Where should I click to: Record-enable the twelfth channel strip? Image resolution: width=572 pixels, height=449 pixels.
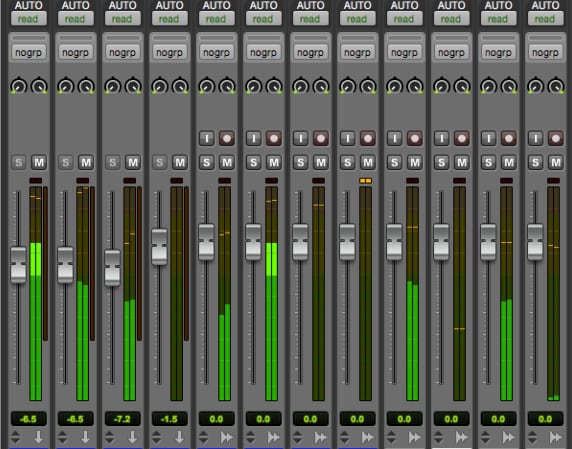[x=556, y=139]
